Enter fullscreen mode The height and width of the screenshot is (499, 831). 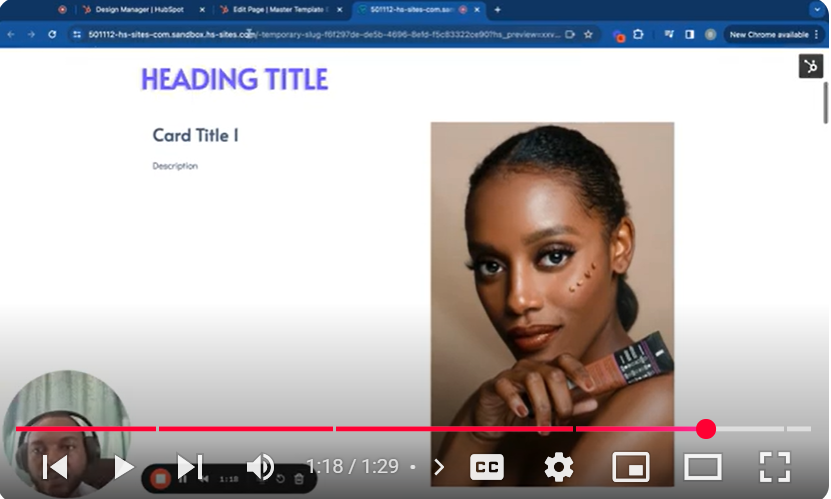coord(775,467)
